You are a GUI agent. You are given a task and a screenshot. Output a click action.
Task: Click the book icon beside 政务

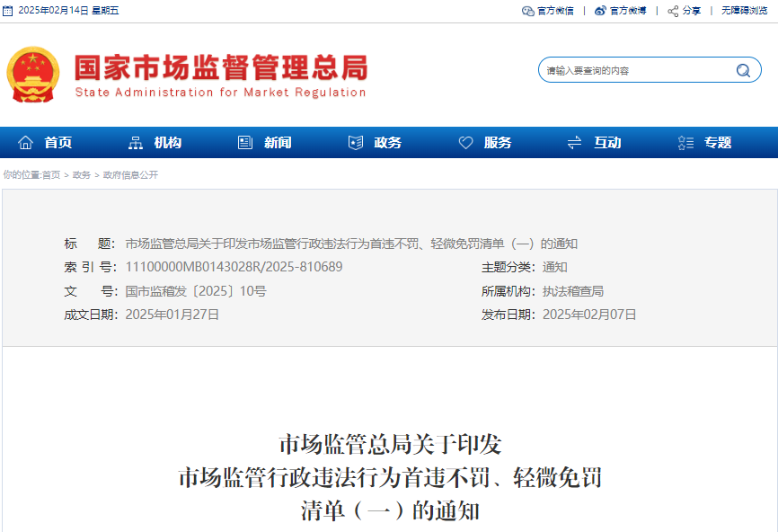coord(355,143)
